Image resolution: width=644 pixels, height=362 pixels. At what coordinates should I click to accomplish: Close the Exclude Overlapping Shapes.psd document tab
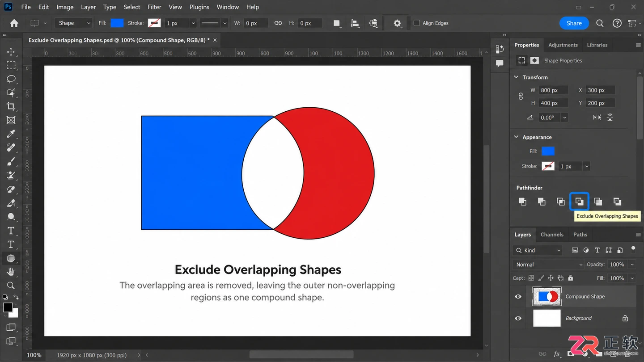[215, 40]
